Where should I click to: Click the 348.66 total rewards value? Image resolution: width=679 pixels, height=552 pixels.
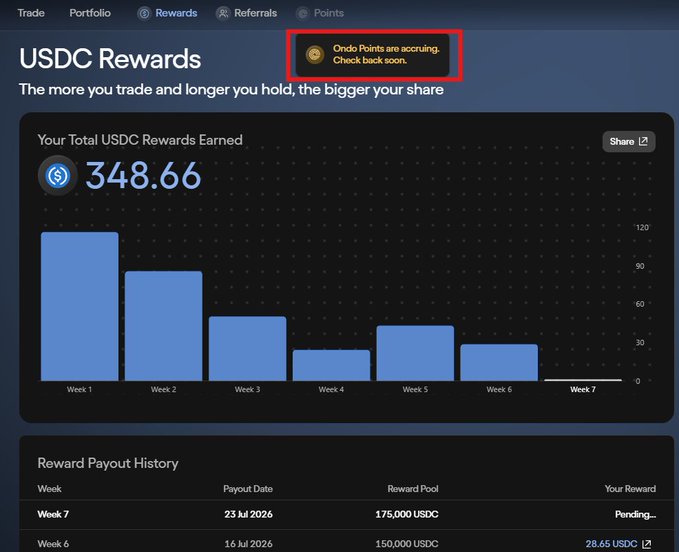click(143, 176)
